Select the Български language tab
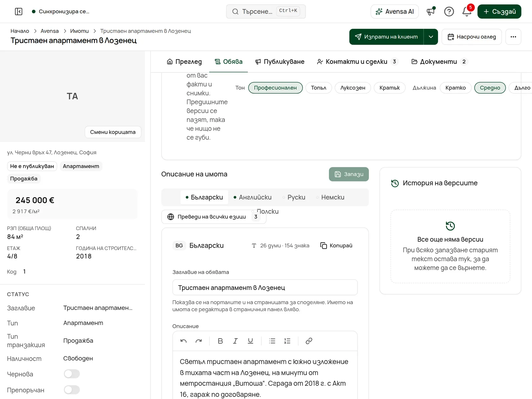Image resolution: width=532 pixels, height=399 pixels. coord(204,197)
